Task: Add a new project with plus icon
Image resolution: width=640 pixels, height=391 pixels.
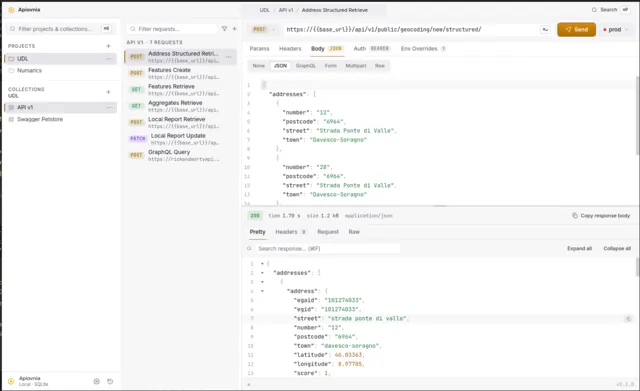Action: [108, 46]
